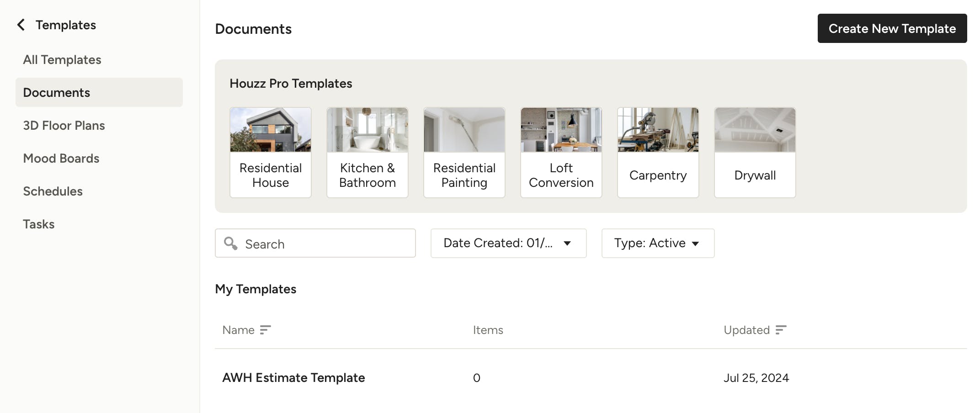Select the Residential Painting template
This screenshot has width=980, height=413.
(x=464, y=153)
